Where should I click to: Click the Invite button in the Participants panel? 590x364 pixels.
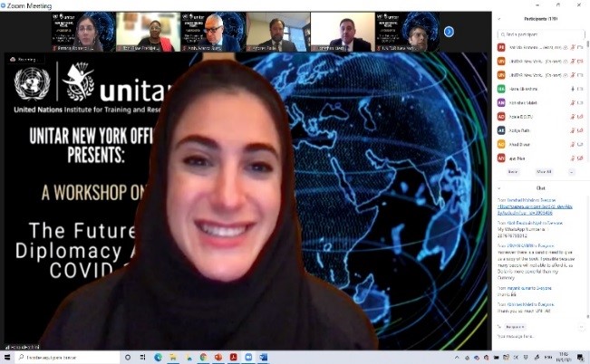point(513,170)
